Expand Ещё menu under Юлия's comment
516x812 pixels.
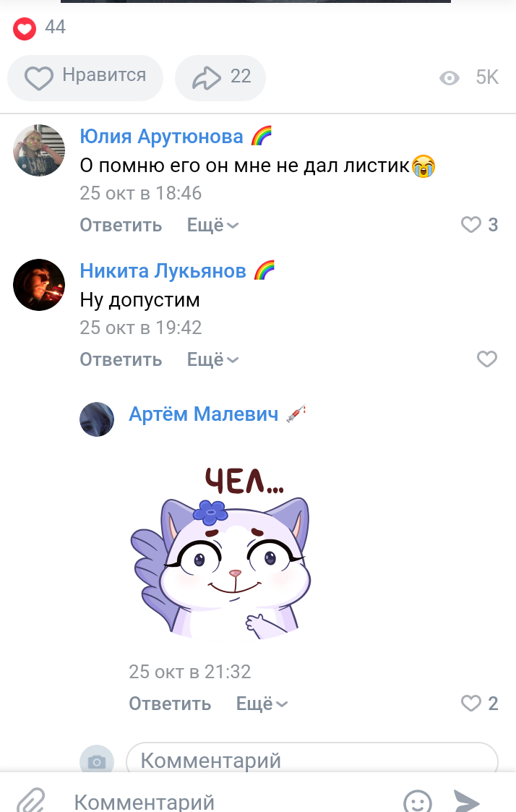tap(212, 226)
